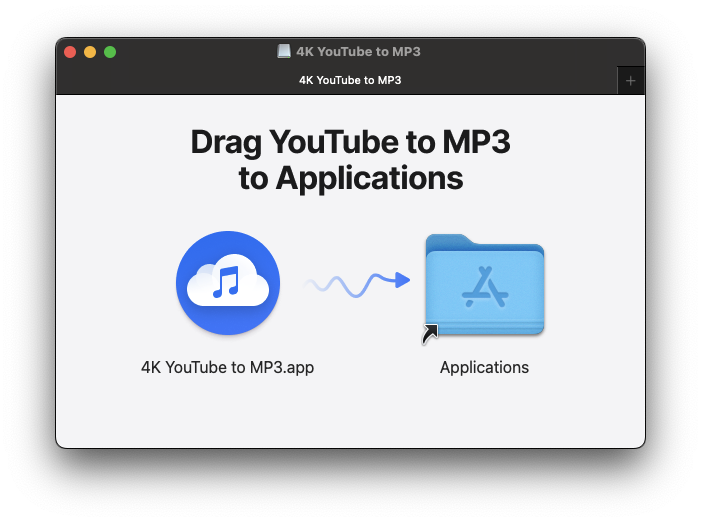Click empty space below the Applications label
The height and width of the screenshot is (522, 701).
point(484,415)
